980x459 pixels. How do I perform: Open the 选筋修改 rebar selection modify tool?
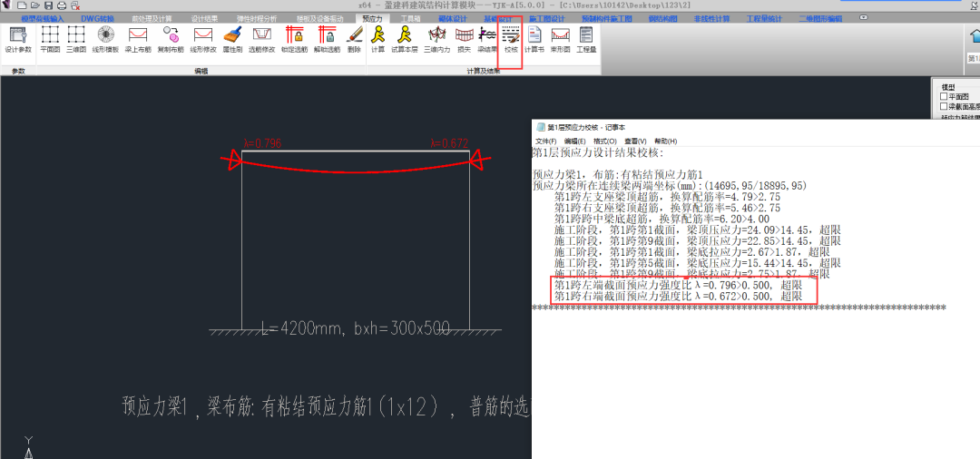point(261,39)
